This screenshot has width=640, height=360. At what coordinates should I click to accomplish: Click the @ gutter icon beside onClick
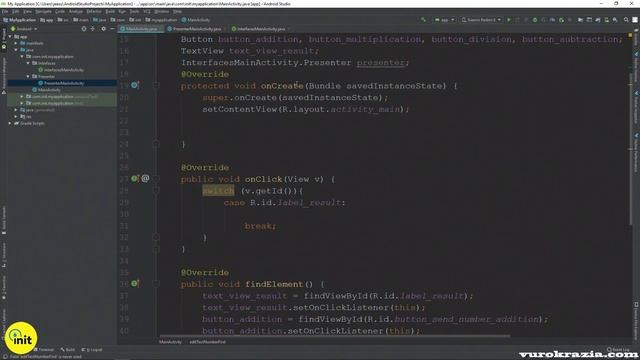[145, 178]
